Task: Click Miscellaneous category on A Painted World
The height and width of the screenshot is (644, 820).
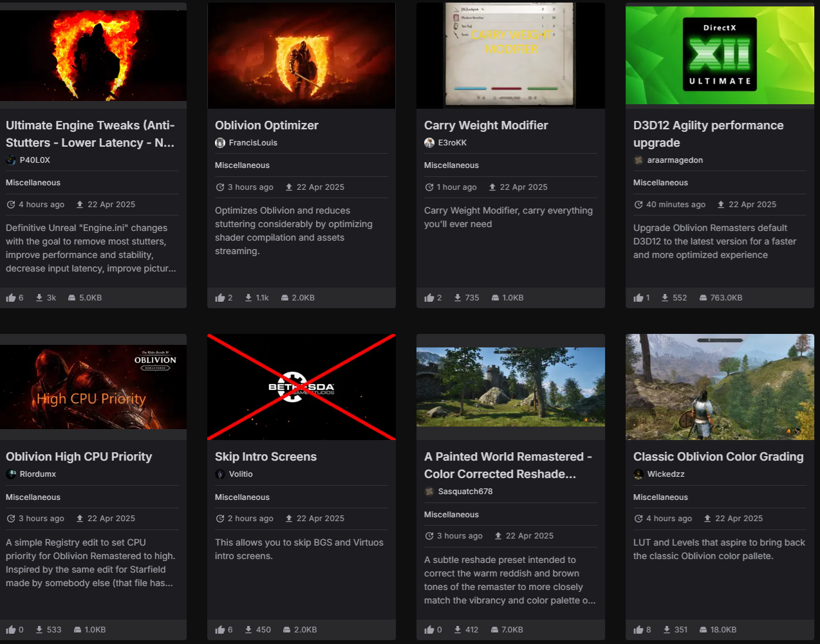Action: (451, 515)
